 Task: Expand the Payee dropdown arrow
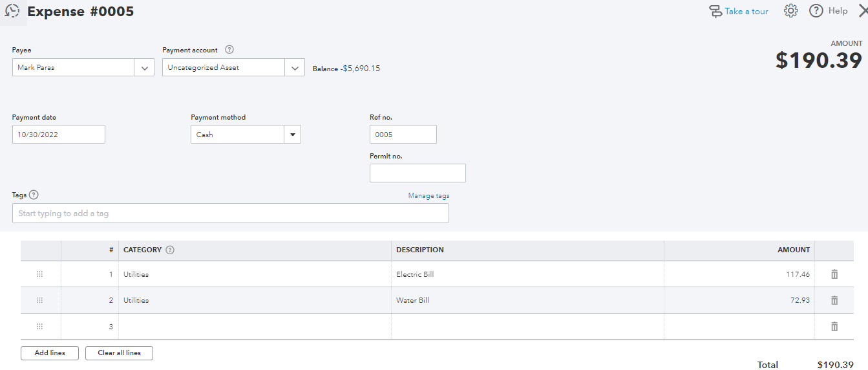click(144, 67)
